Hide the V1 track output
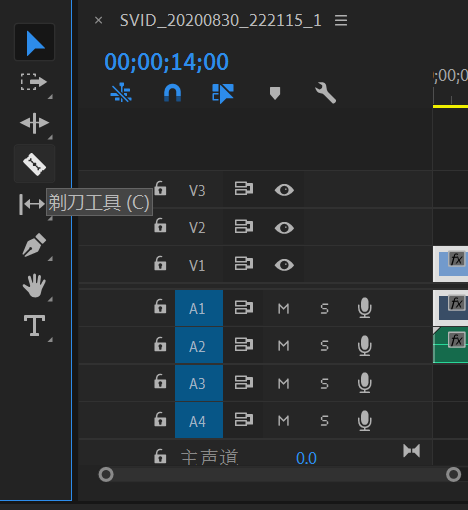468x510 pixels. [x=284, y=265]
